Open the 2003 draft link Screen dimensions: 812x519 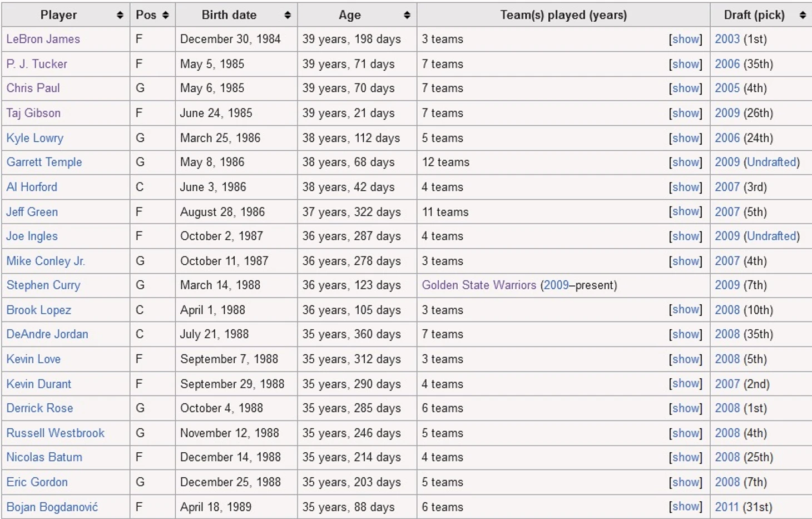click(727, 39)
